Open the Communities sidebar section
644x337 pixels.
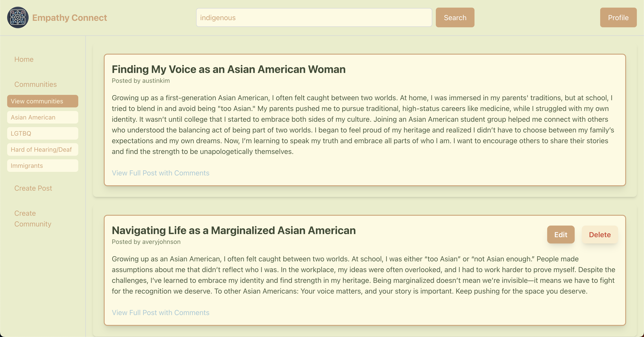[36, 84]
